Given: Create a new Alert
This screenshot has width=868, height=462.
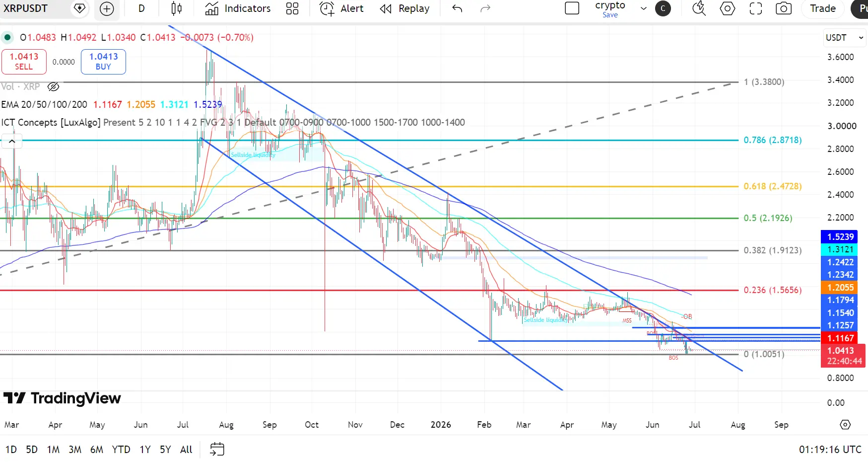Looking at the screenshot, I should (341, 8).
